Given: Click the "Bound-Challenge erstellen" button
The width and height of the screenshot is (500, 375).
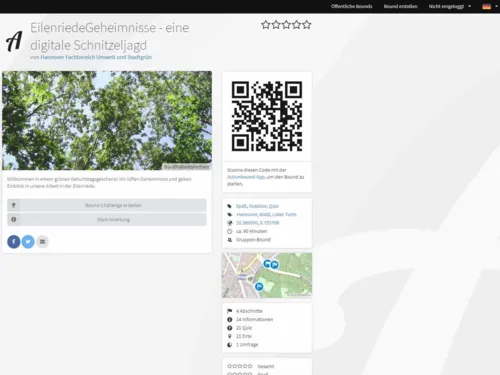Looking at the screenshot, I should click(107, 205).
